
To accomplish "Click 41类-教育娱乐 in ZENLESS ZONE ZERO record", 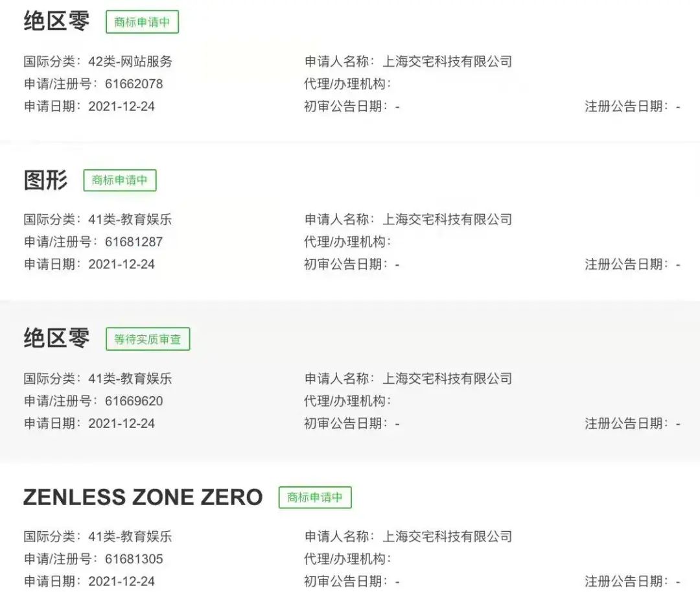I will pos(130,536).
